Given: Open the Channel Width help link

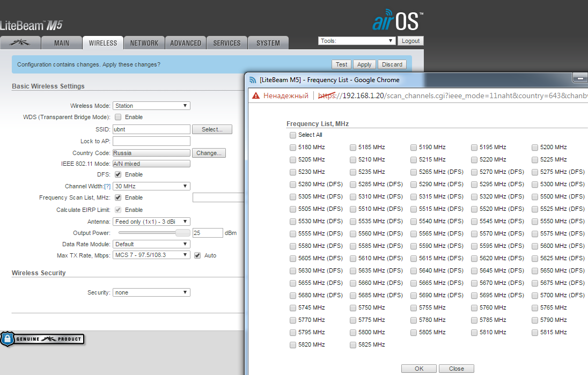Looking at the screenshot, I should [x=107, y=186].
